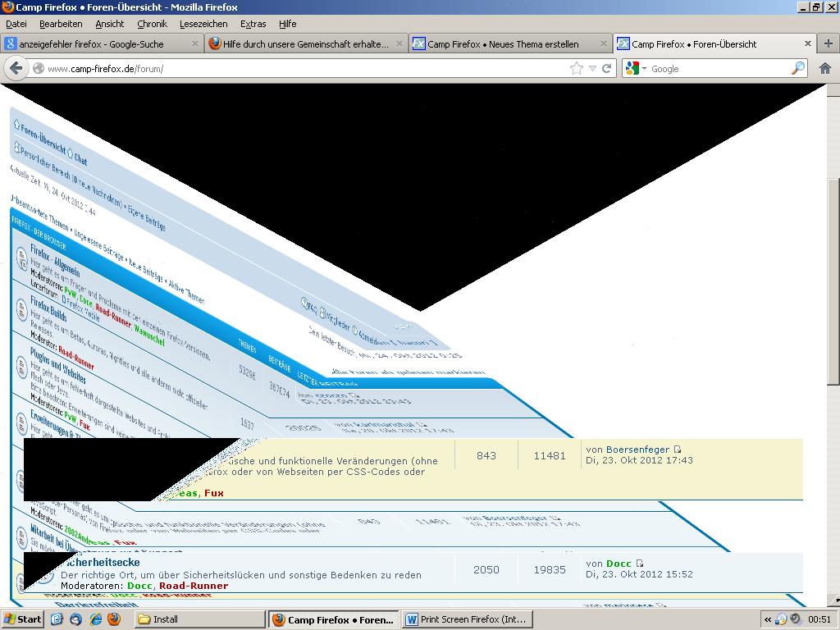This screenshot has height=630, width=840.
Task: Launch Internet Explorer from quick launch
Action: (x=95, y=619)
